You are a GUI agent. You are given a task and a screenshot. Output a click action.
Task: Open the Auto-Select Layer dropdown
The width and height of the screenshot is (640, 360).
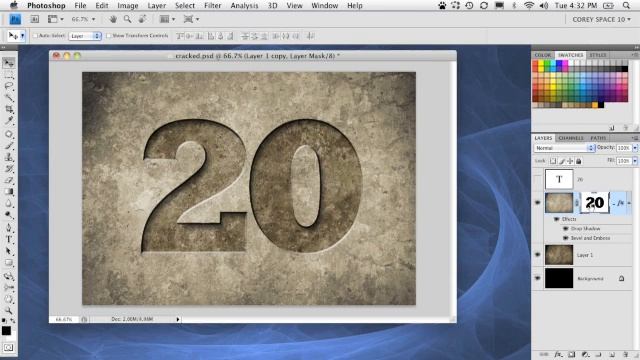[85, 36]
